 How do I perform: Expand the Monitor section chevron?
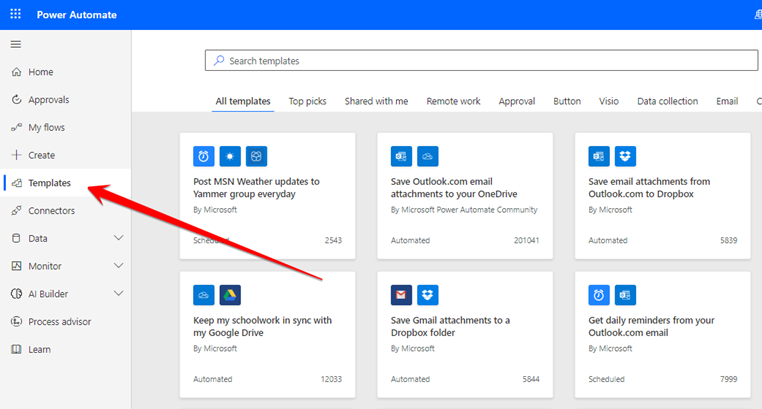(119, 266)
